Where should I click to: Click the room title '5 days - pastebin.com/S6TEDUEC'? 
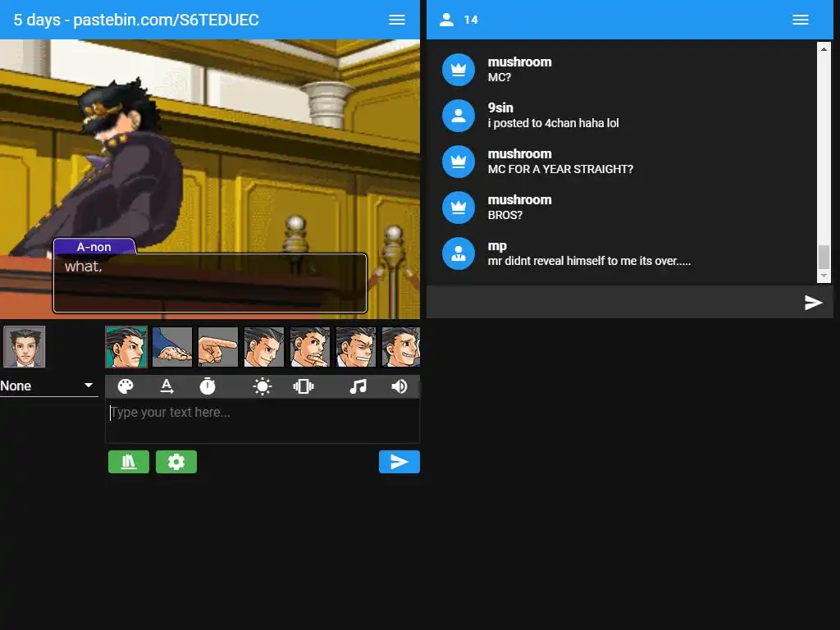point(136,20)
